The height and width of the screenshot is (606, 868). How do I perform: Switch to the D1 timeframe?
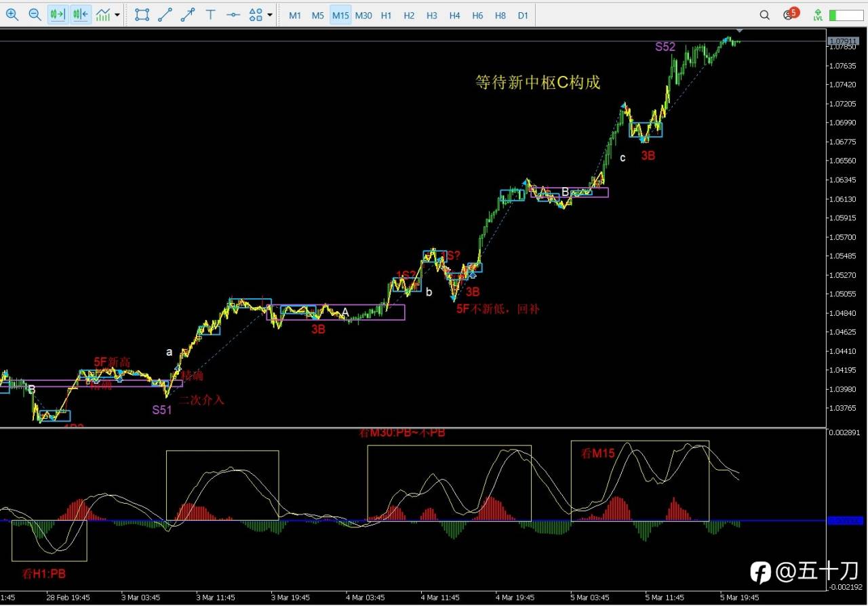[x=522, y=15]
